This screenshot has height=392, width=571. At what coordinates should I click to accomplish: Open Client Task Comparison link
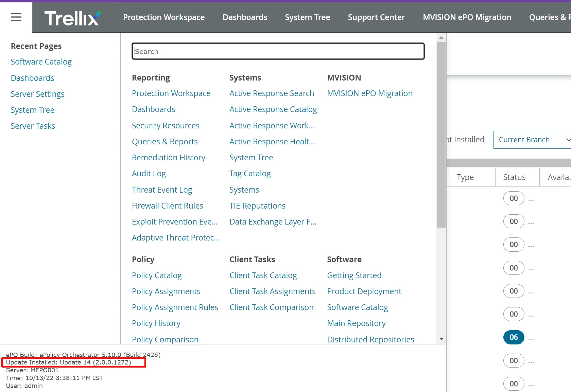271,307
